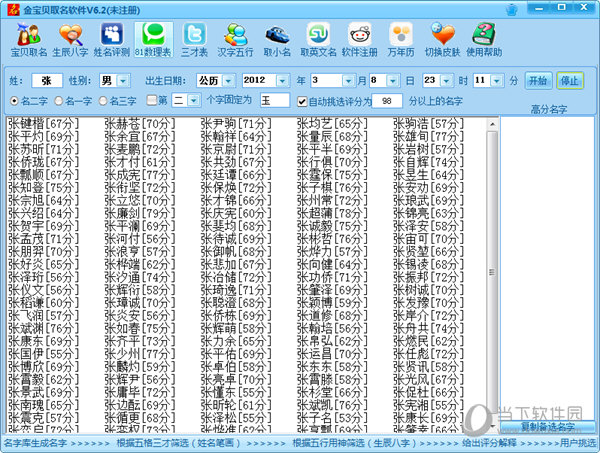Select name 张超蒲[78分]
The width and height of the screenshot is (600, 453).
coord(332,213)
